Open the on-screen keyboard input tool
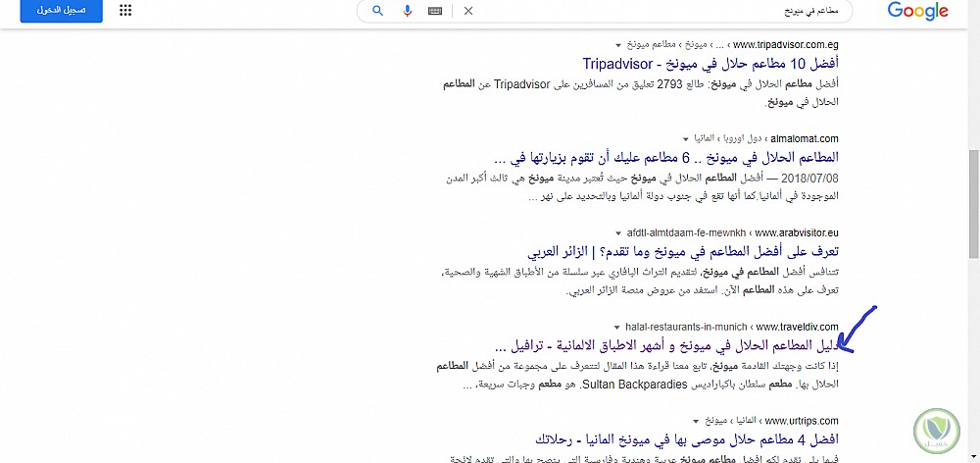This screenshot has width=980, height=463. click(x=436, y=11)
